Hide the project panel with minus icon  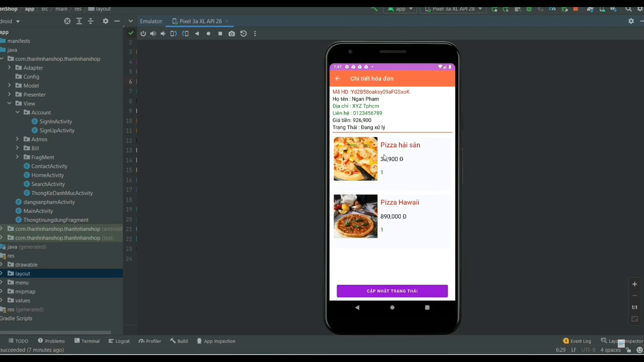[117, 21]
